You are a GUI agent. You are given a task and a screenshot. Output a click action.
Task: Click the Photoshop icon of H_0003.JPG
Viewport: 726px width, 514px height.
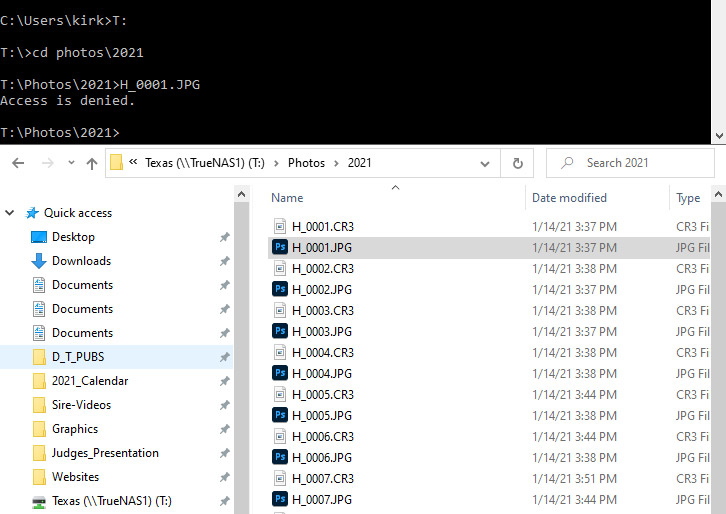point(280,331)
